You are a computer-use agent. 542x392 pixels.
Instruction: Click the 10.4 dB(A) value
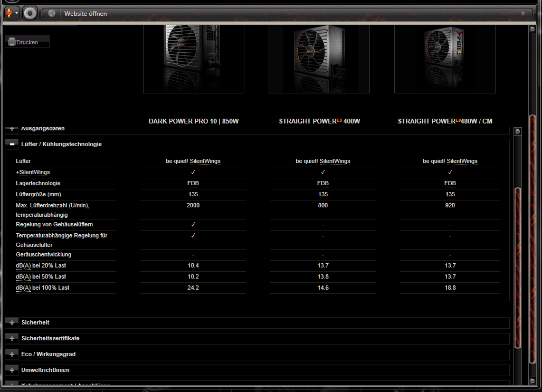pos(193,265)
